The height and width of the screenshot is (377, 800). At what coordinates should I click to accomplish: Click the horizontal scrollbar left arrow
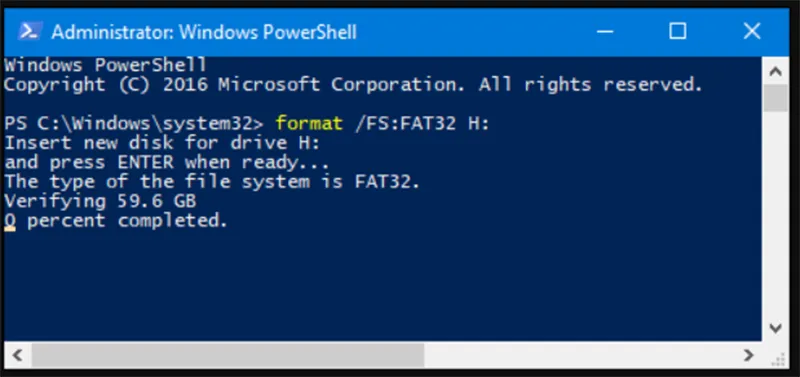pyautogui.click(x=16, y=355)
